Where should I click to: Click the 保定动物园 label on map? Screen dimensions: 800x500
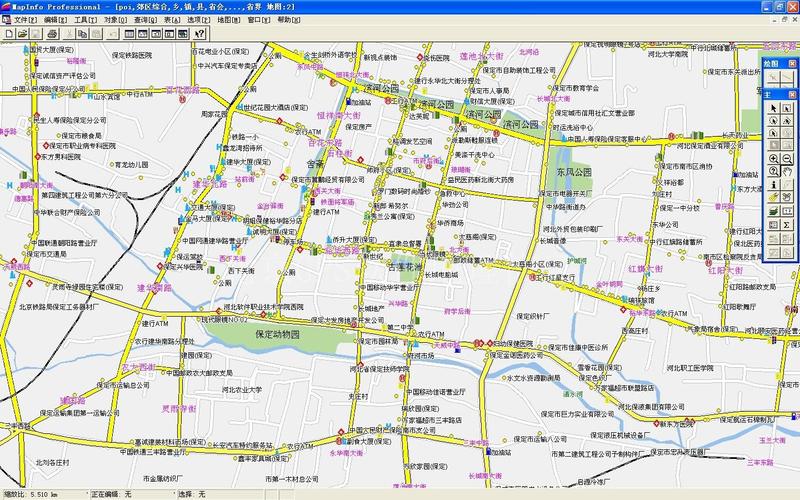pos(278,335)
